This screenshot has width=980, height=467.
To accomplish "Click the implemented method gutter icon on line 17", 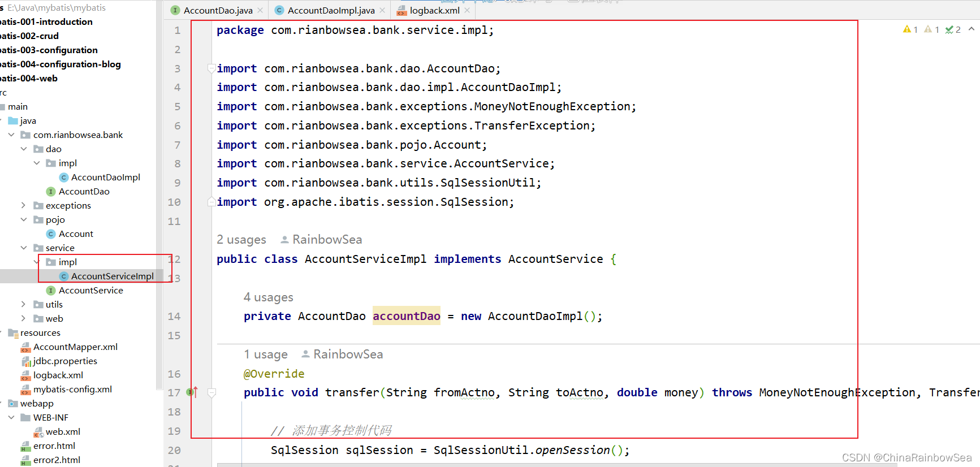I will [194, 392].
